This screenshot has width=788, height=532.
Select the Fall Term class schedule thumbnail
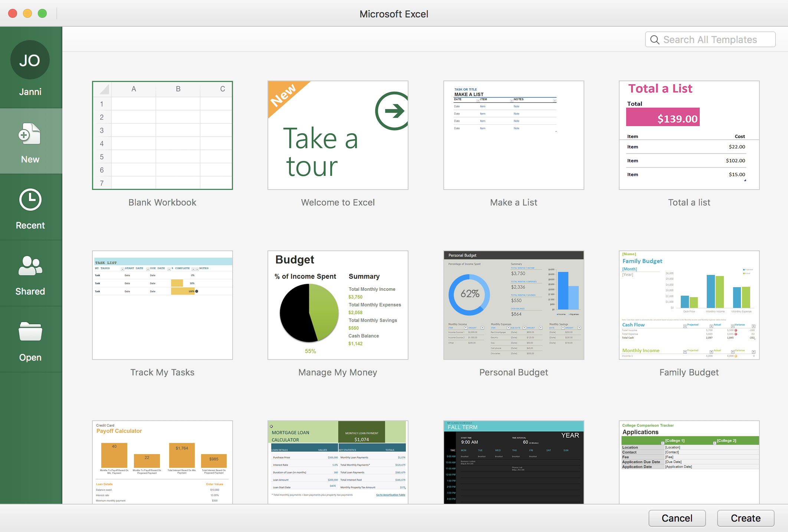coord(514,462)
